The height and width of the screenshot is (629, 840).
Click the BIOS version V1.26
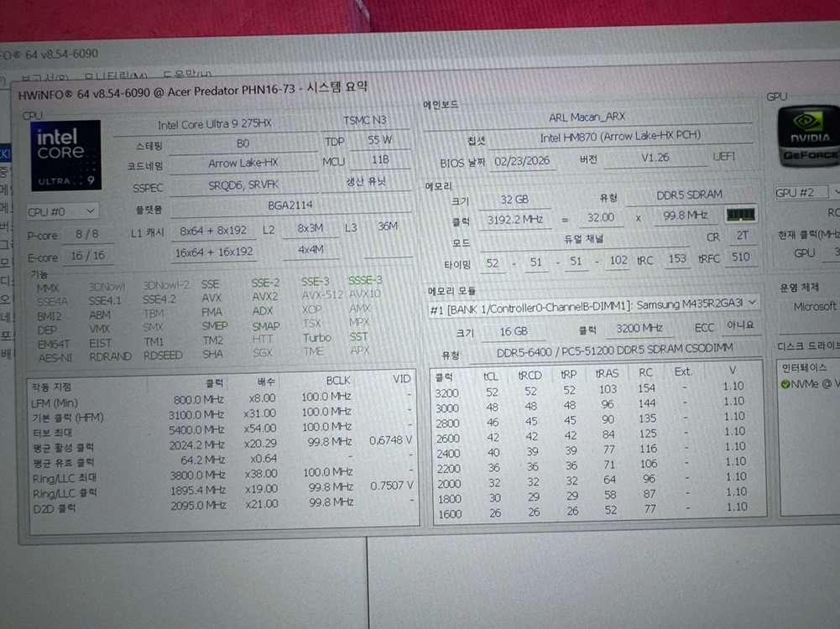click(655, 158)
